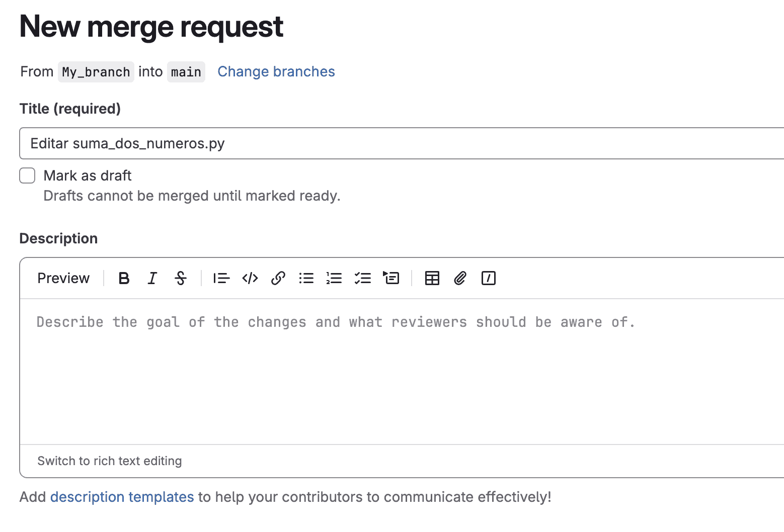Add a task list
The width and height of the screenshot is (784, 532).
[363, 278]
